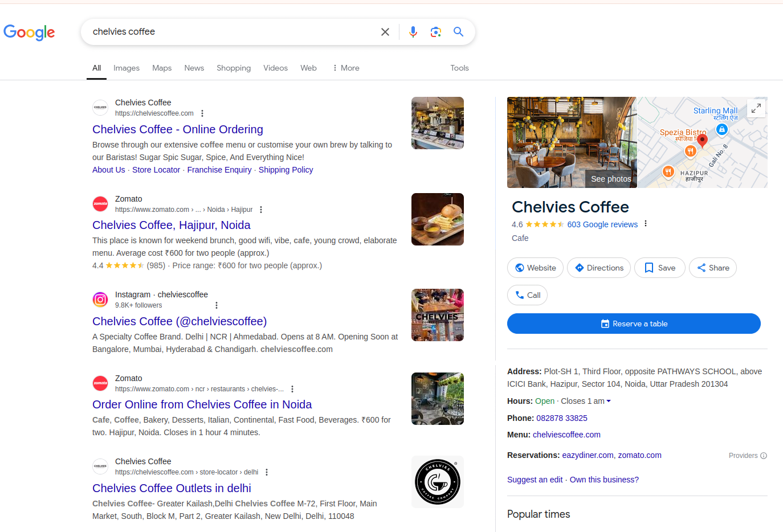Click the magnifying glass search icon

coord(458,32)
